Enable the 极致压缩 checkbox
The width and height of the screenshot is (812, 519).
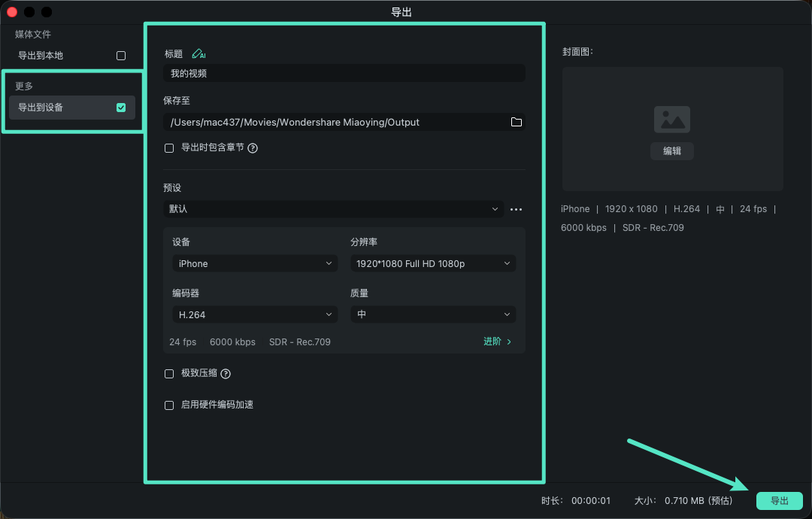pos(169,374)
